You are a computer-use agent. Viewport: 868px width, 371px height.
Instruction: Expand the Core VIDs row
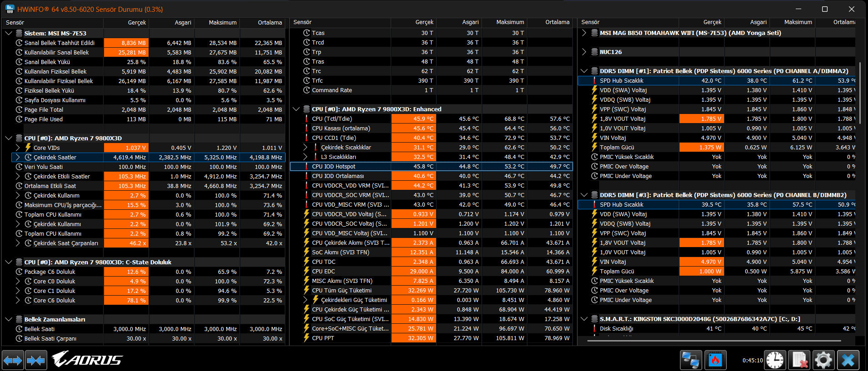click(x=18, y=148)
